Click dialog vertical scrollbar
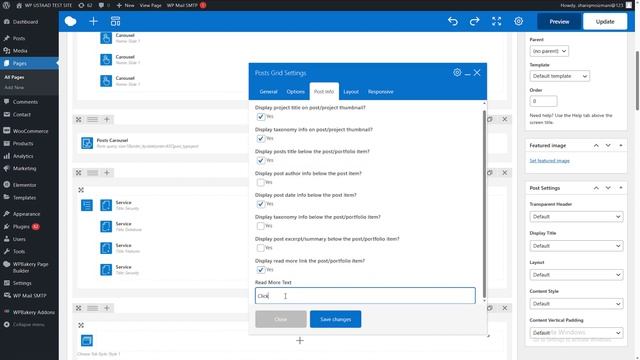The image size is (640, 360). pyautogui.click(x=484, y=203)
